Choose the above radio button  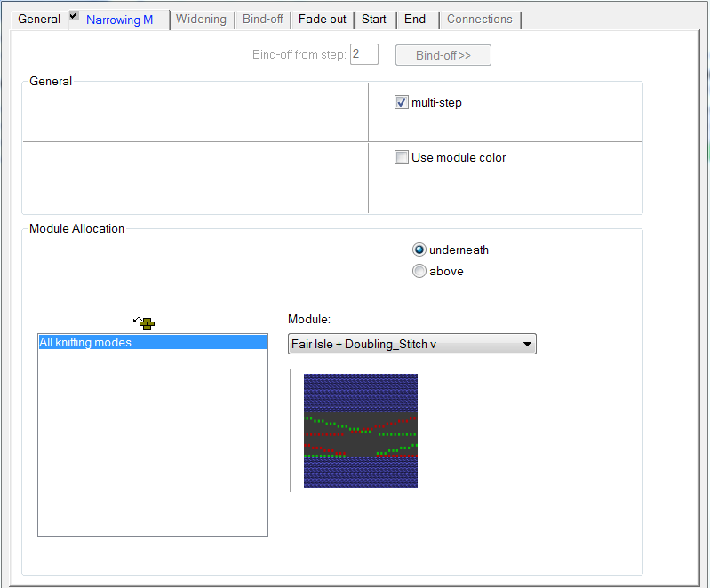pos(419,272)
